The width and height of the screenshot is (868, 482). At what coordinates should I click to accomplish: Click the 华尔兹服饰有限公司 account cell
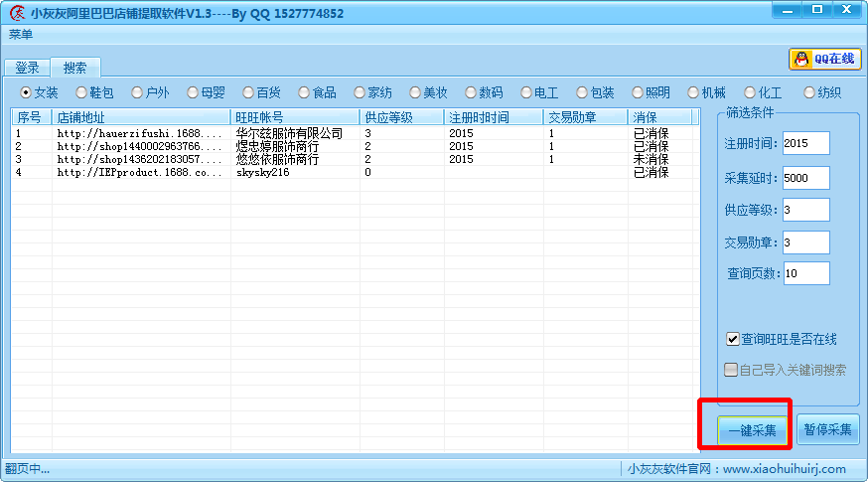(290, 133)
